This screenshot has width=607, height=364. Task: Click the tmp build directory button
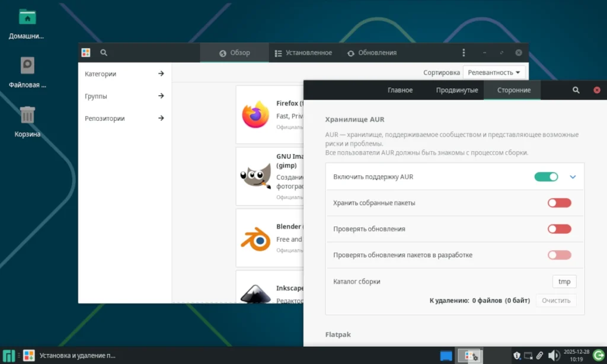coord(564,282)
